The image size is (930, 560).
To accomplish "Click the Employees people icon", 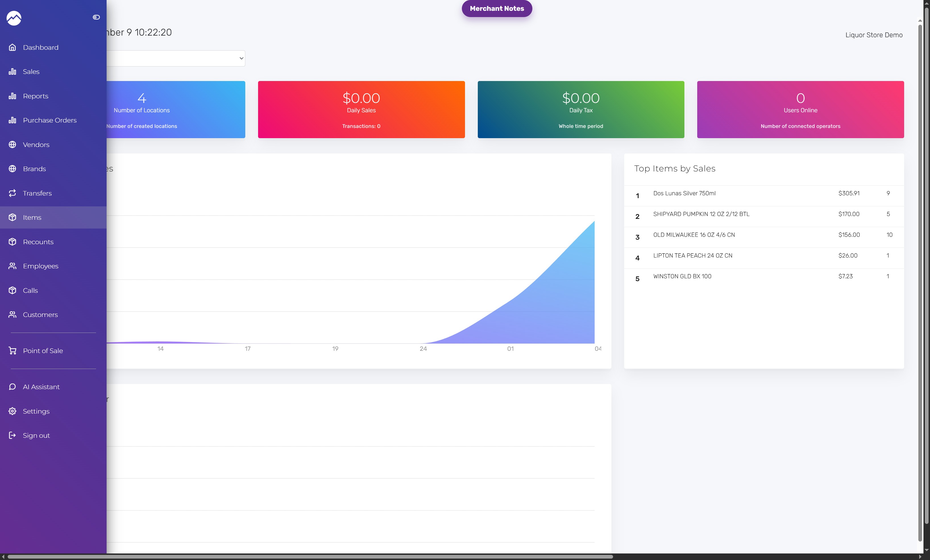I will tap(13, 266).
